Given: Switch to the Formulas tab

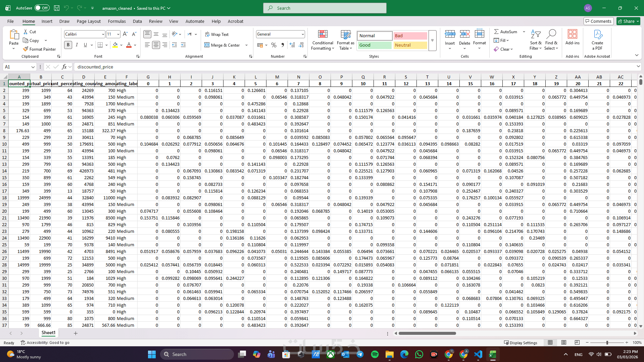Looking at the screenshot, I should pos(117,21).
